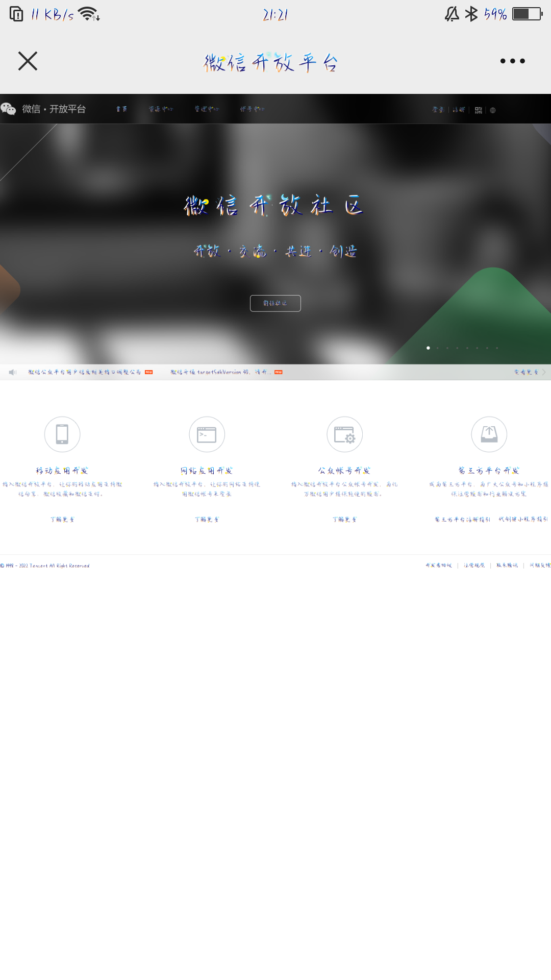Screen dimensions: 551x980
Task: Click 注册 in the header
Action: pyautogui.click(x=459, y=110)
